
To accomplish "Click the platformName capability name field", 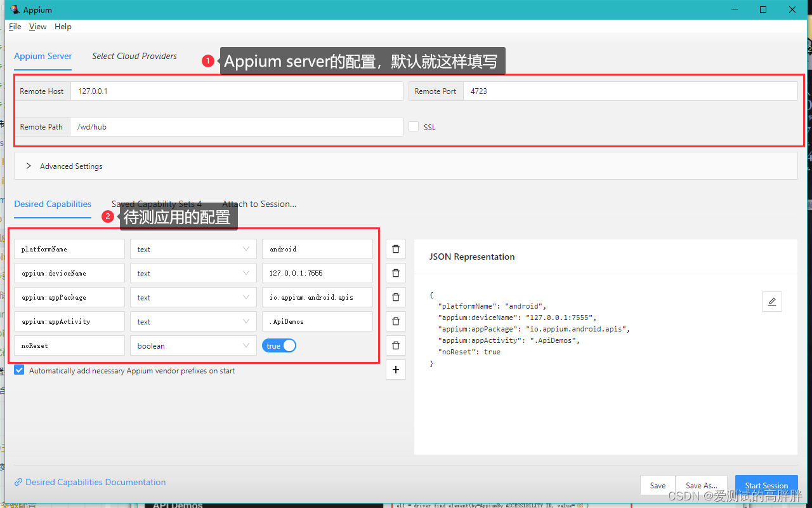I will 69,249.
